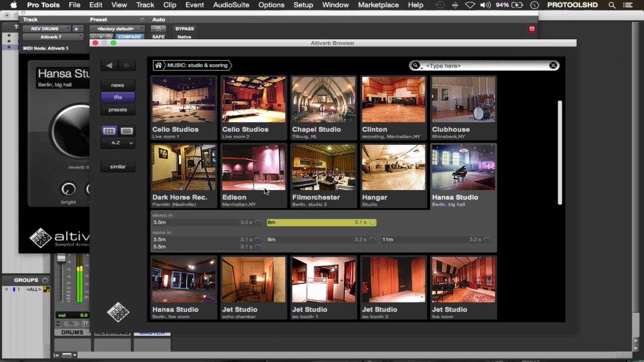
Task: Open the AudioSuite menu
Action: 231,5
